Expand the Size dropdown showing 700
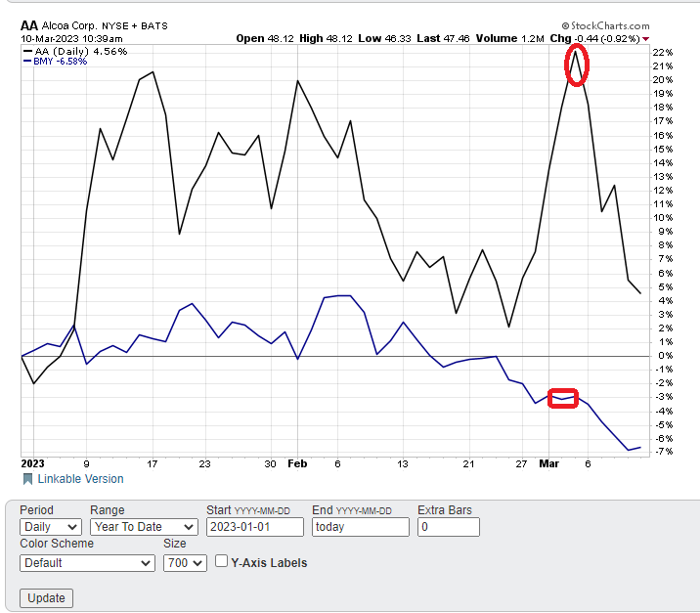Screen dimensions: 700x613 point(185,563)
